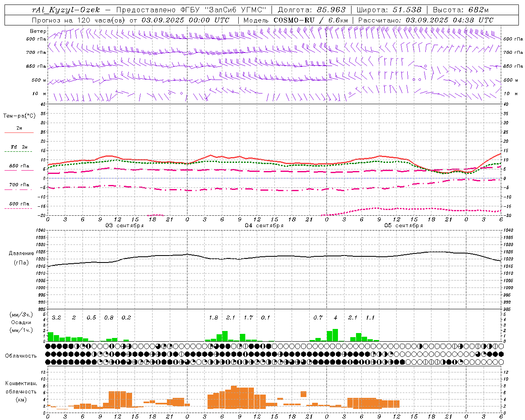Click the tallest orange convective cloud bar
Image resolution: width=525 pixels, height=420 pixels.
pyautogui.click(x=234, y=397)
